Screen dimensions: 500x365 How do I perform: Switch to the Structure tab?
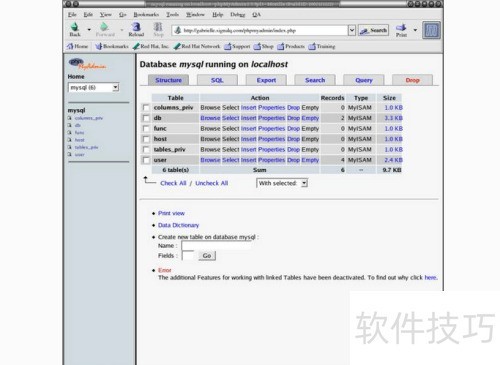pos(168,80)
